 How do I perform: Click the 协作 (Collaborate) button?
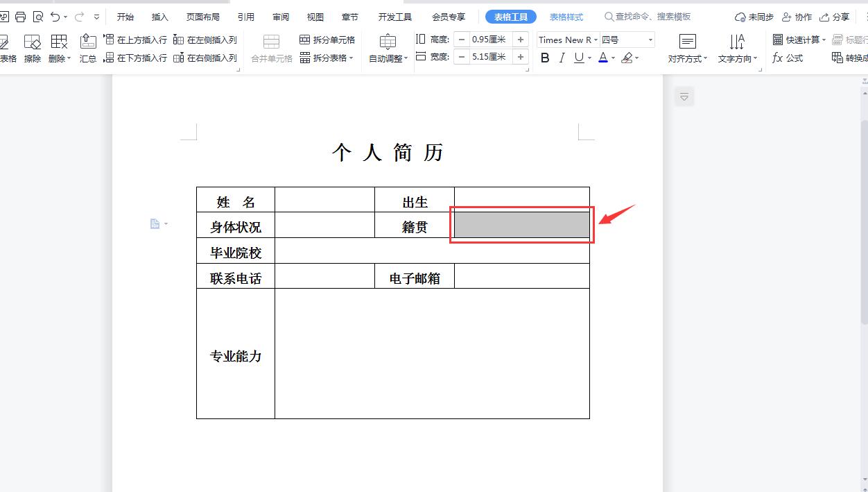[x=797, y=17]
